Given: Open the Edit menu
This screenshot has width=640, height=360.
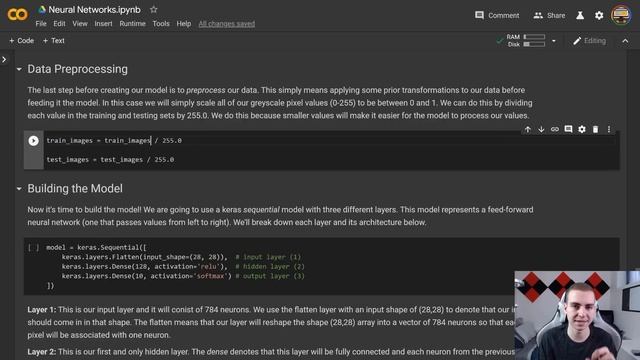Looking at the screenshot, I should point(59,24).
